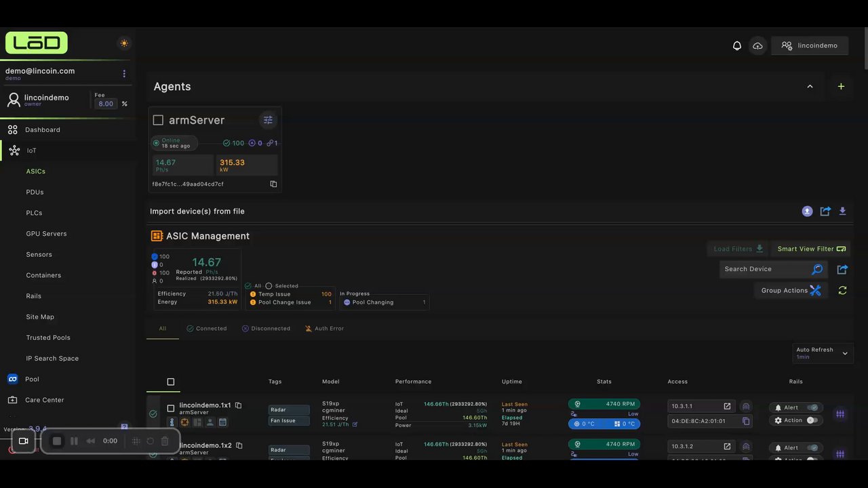868x488 pixels.
Task: Click the refresh icon below Group Actions
Action: 842,290
